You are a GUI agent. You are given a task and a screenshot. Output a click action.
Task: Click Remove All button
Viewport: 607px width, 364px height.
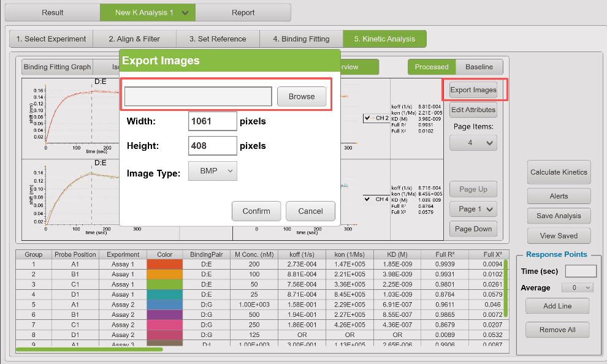coord(557,330)
